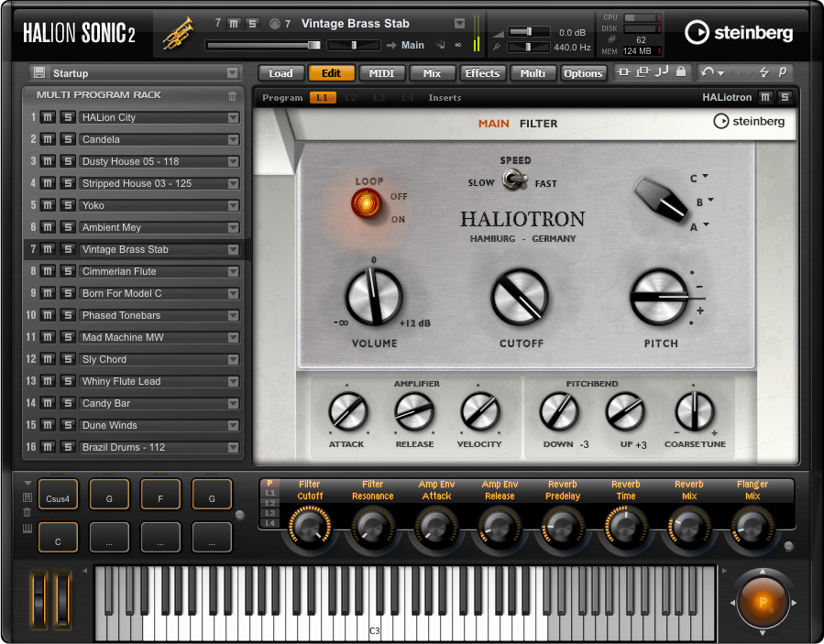
Task: Expand the Cimmerian Flute slot dropdown
Action: (x=234, y=271)
